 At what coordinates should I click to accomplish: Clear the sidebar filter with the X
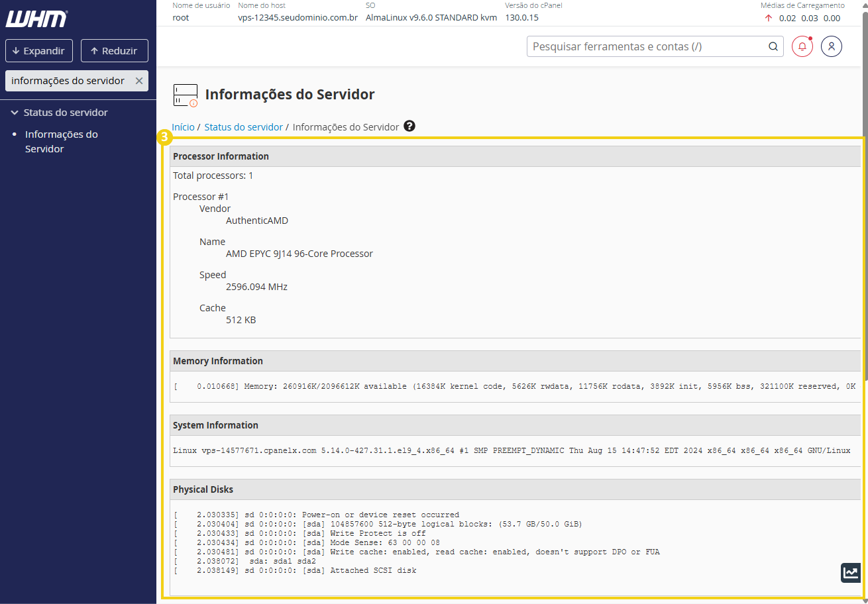(139, 80)
